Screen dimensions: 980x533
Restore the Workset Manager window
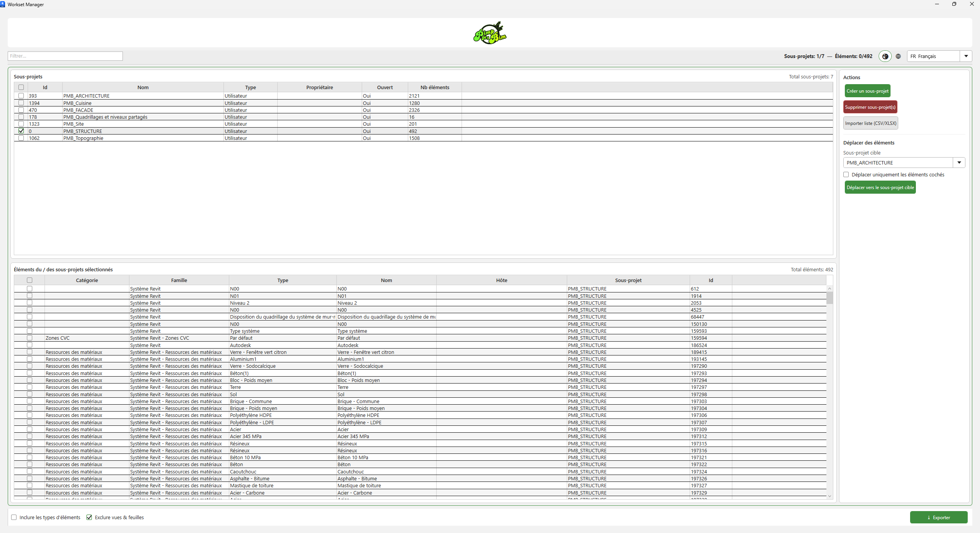[954, 4]
